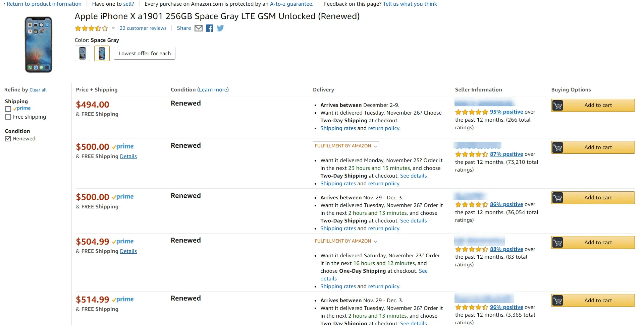Click Lowest offer for each button
Screen dimensions: 644x325
pos(145,54)
